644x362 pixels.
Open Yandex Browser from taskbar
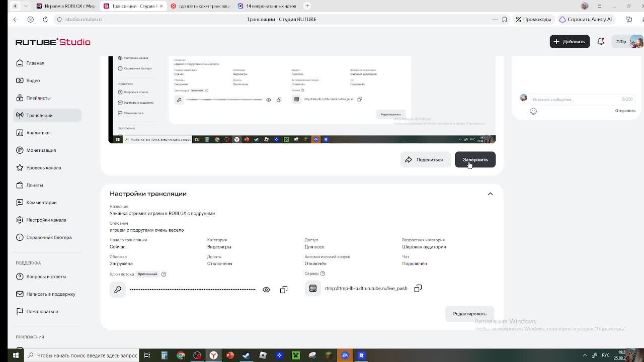[214, 355]
